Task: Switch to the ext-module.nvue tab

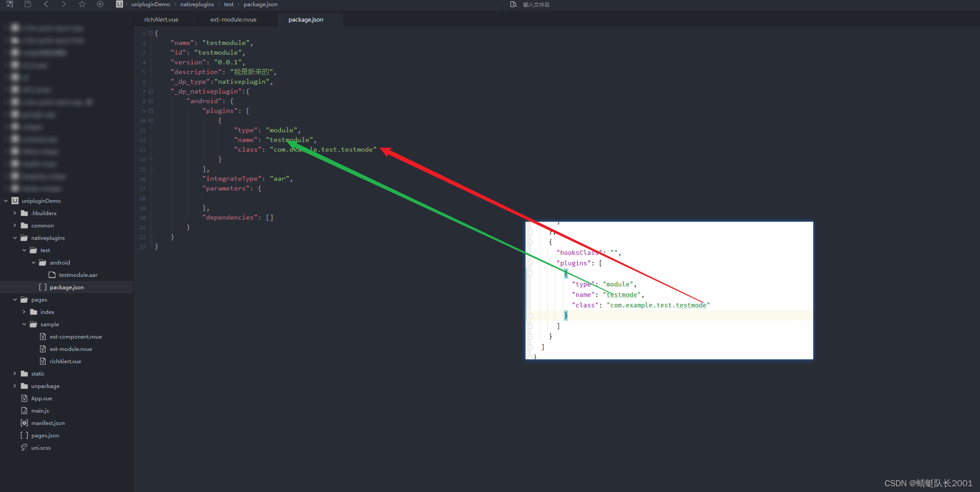Action: [x=233, y=19]
